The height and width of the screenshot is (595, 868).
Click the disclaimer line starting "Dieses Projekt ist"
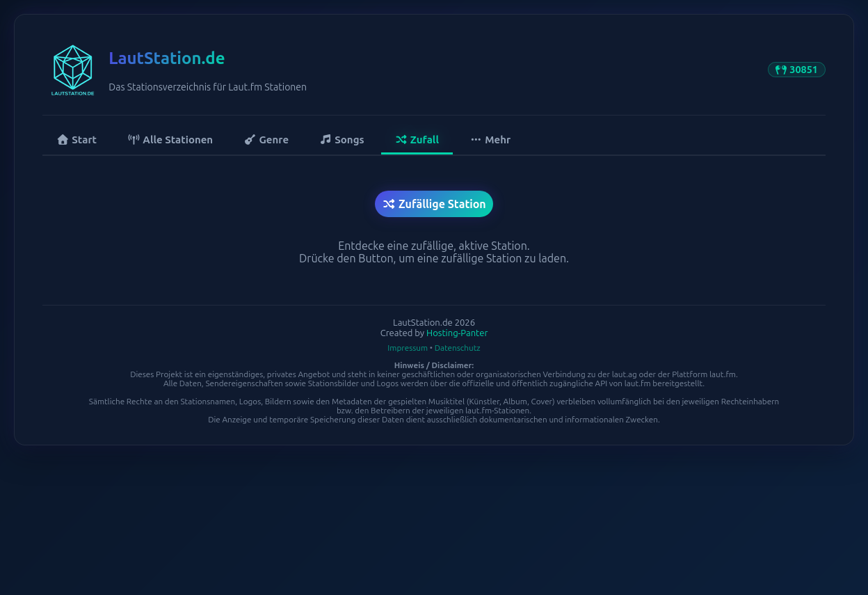434,374
